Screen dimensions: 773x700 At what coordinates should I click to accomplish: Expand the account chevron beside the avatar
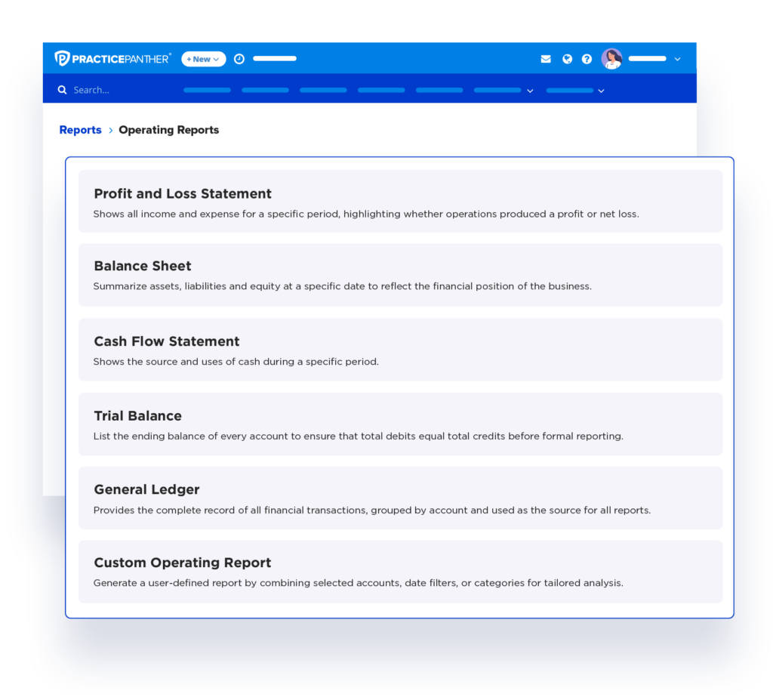pos(677,58)
